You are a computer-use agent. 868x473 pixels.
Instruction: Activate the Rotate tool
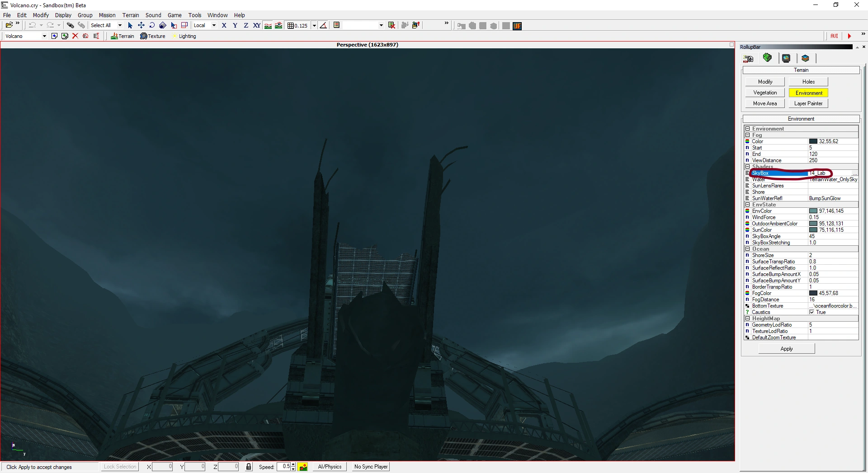click(x=152, y=25)
